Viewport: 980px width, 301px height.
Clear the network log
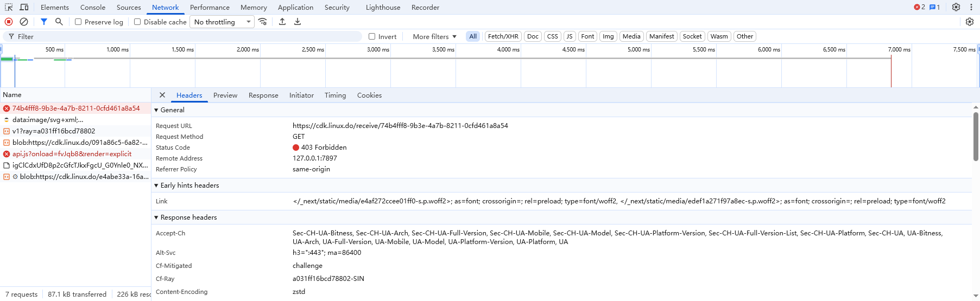24,22
